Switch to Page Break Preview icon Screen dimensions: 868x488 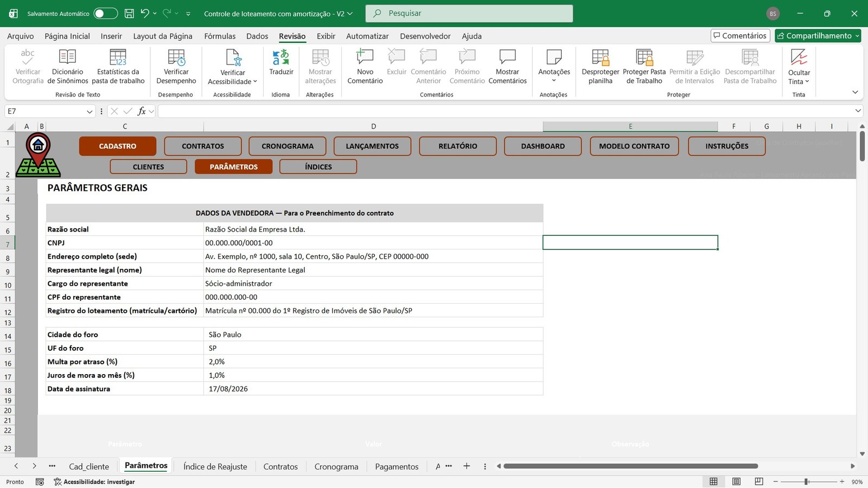point(759,481)
